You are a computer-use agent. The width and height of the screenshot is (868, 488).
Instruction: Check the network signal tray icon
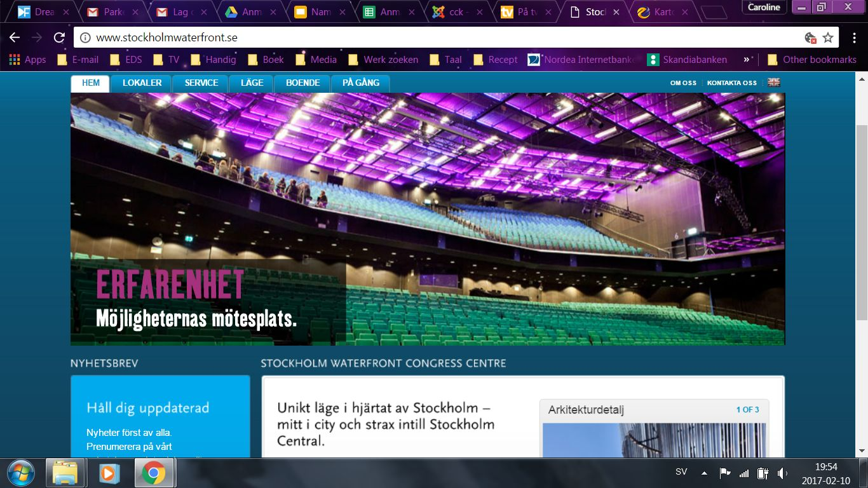click(744, 473)
